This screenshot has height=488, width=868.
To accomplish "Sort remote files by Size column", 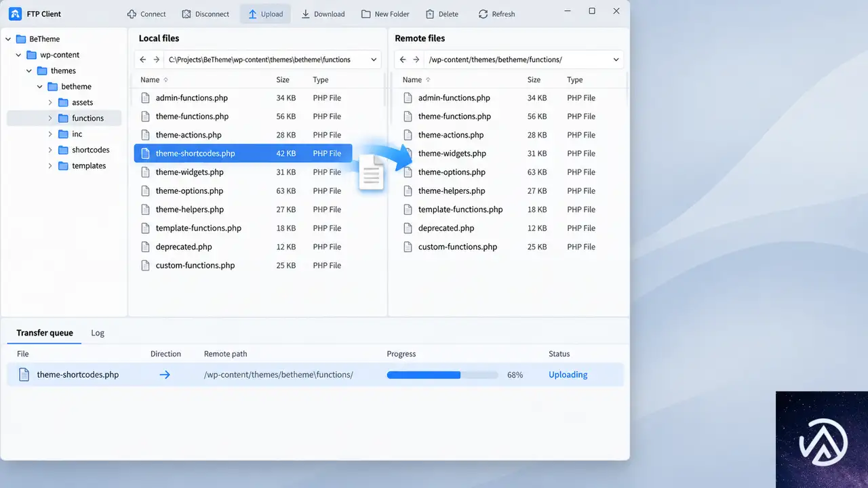I will click(x=534, y=80).
